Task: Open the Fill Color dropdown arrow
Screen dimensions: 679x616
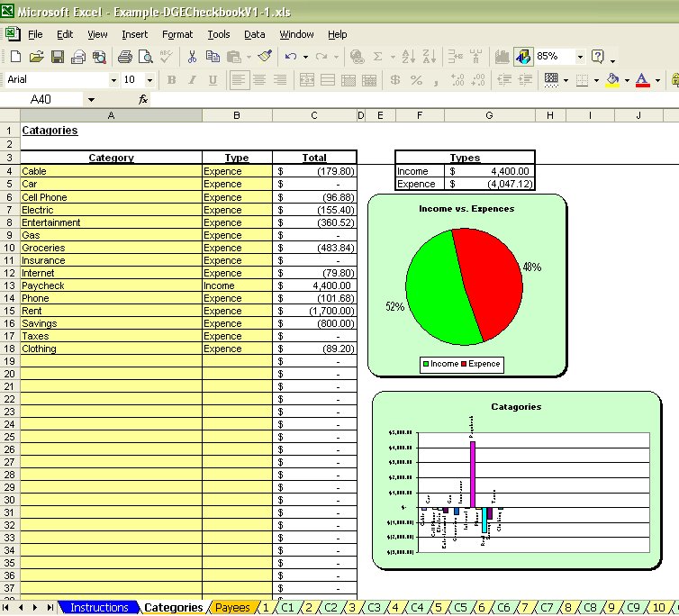Action: (627, 80)
